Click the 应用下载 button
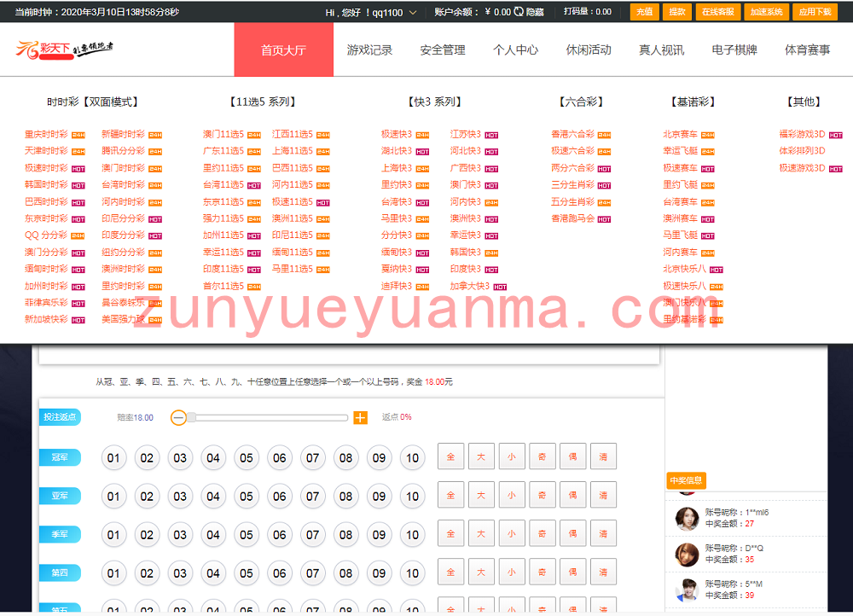 [x=815, y=11]
